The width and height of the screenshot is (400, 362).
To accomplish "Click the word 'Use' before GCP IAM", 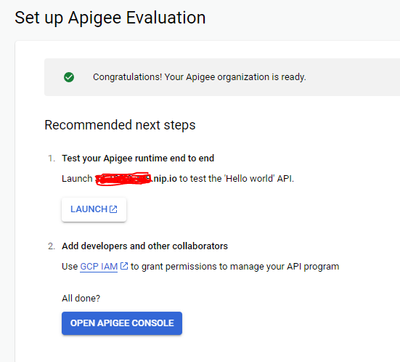I will [x=70, y=267].
